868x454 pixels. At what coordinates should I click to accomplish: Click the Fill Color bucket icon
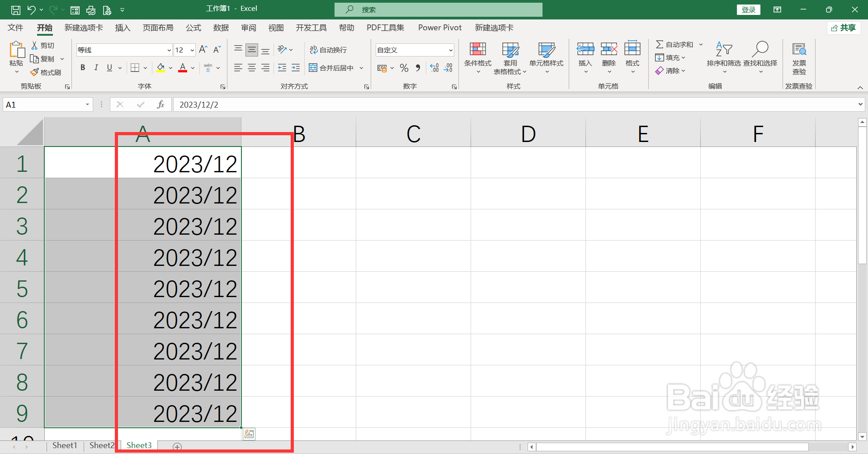pos(160,68)
